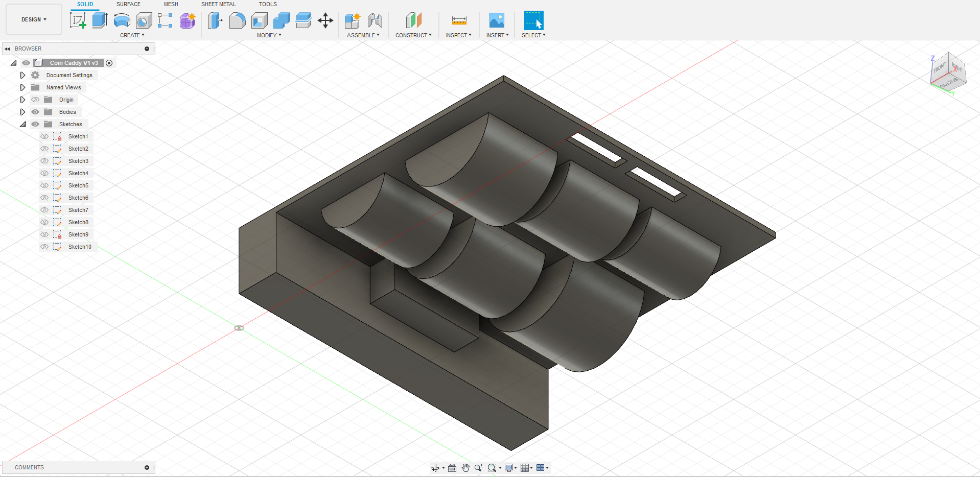Collapse the Sketches folder

point(22,124)
